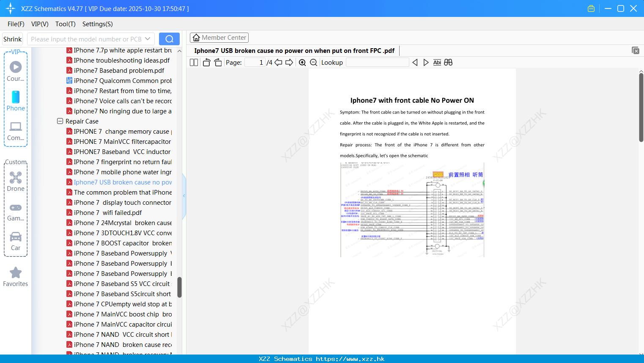Open the Tool(T) menu
This screenshot has width=644, height=363.
point(66,24)
